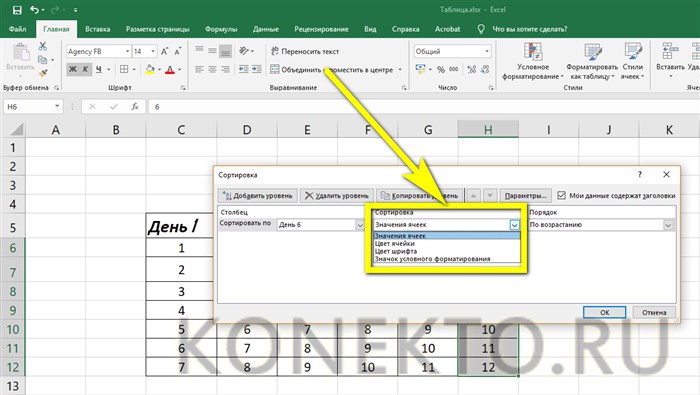Apply red font color with the A icon
Screen dimensions: 700x395
(x=170, y=69)
